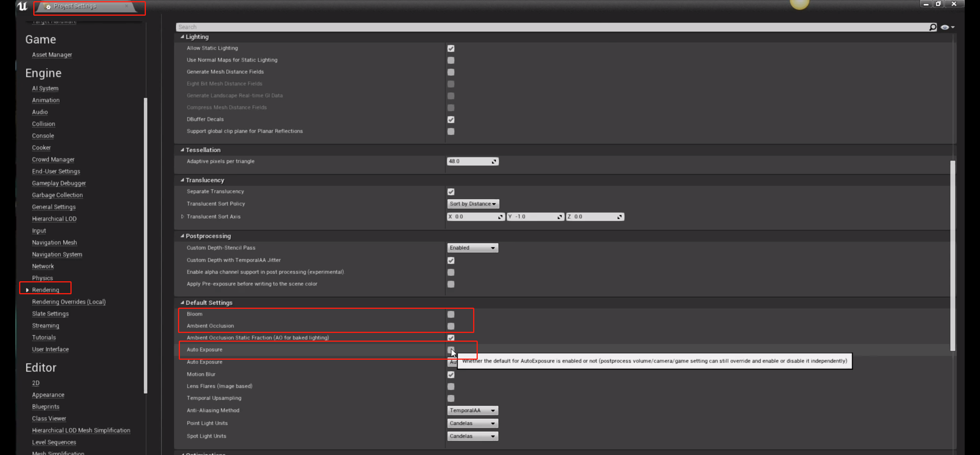Image resolution: width=980 pixels, height=455 pixels.
Task: Open the Anti-Aliasing Method dropdown
Action: click(473, 411)
